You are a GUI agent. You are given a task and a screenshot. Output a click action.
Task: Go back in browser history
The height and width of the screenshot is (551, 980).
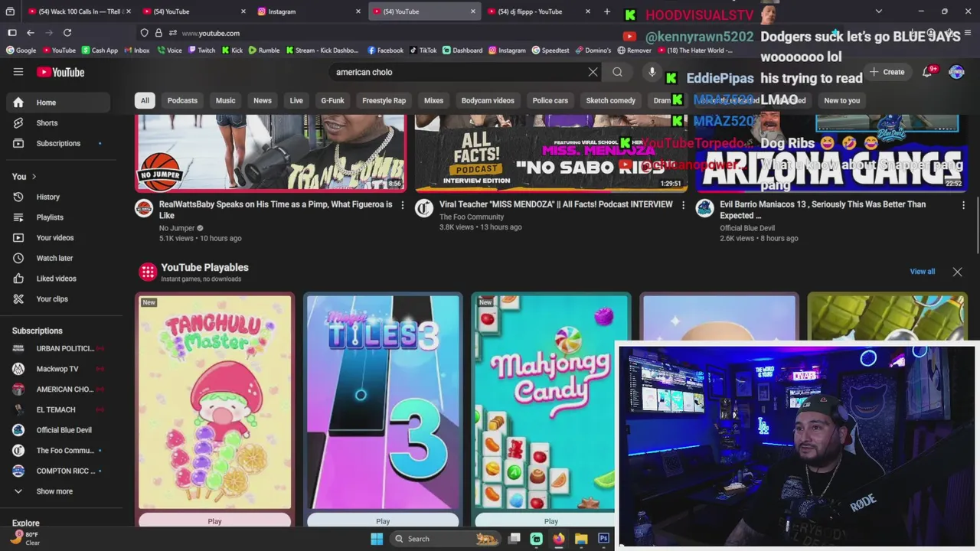click(31, 33)
